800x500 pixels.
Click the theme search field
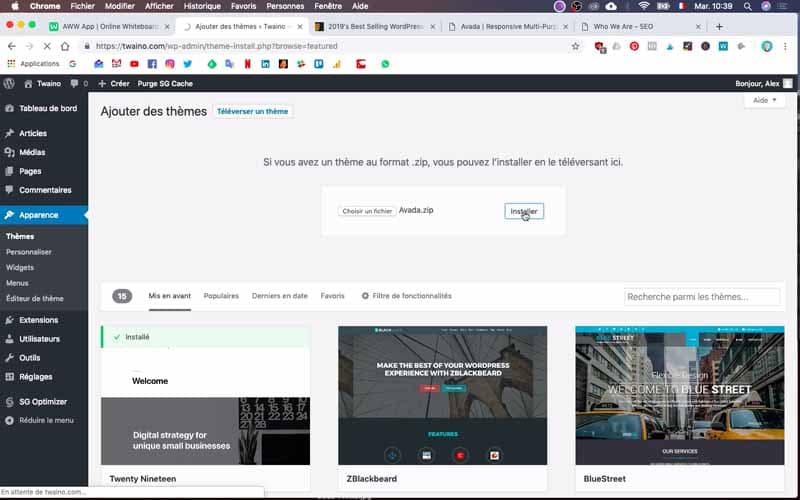click(702, 296)
